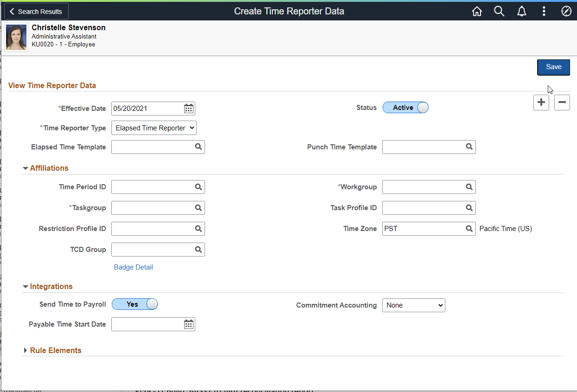The width and height of the screenshot is (577, 392).
Task: Open the Badge Detail link
Action: [x=133, y=267]
